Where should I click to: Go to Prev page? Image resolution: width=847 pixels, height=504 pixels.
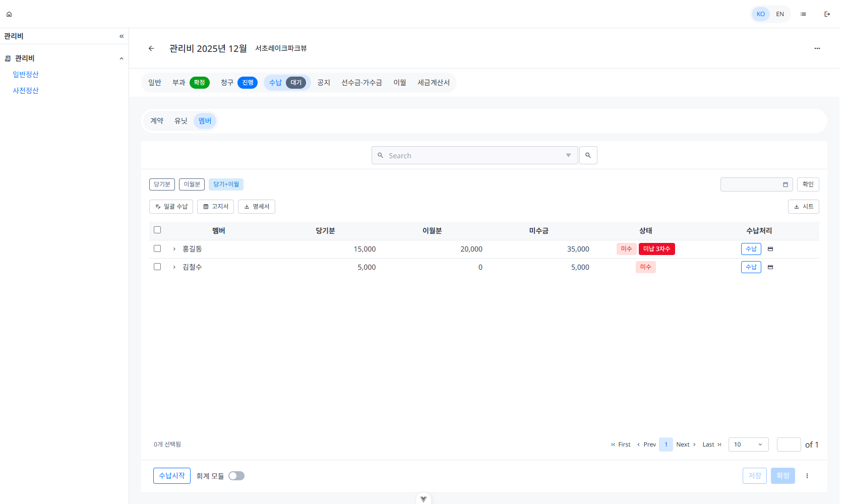[646, 445]
